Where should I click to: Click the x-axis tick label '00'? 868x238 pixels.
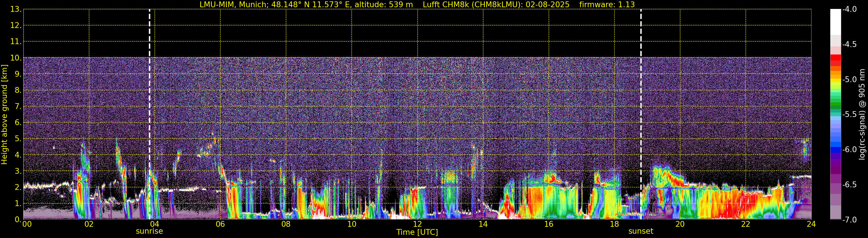point(27,224)
